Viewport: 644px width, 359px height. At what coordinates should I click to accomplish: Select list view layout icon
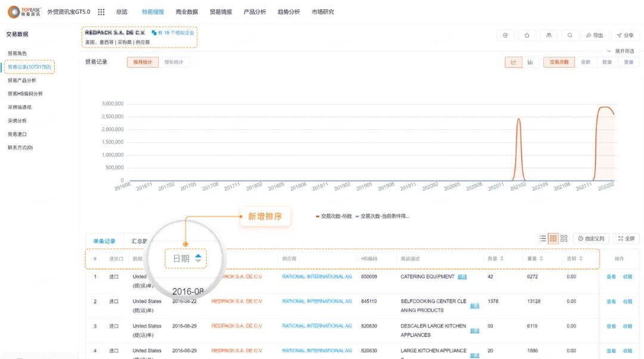pos(543,238)
